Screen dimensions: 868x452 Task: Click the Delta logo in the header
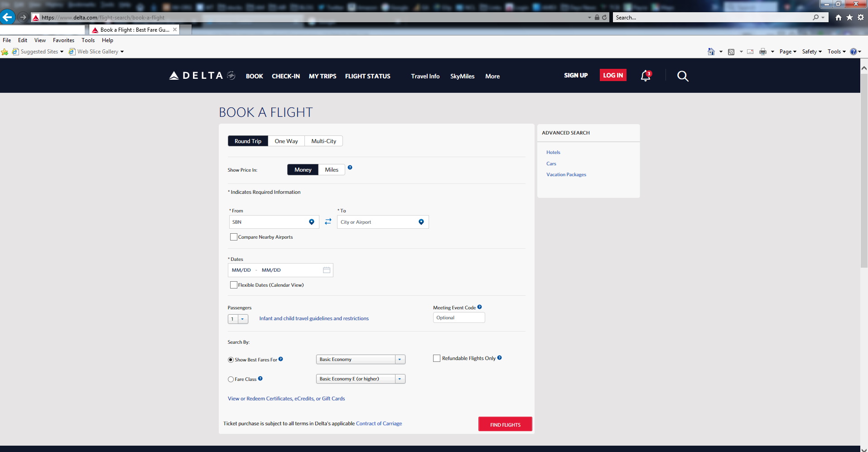point(202,76)
